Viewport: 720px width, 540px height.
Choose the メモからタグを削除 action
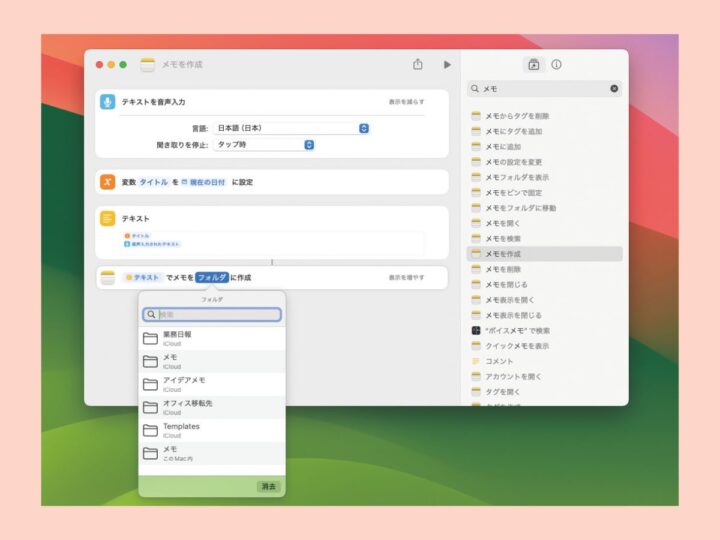(545, 116)
